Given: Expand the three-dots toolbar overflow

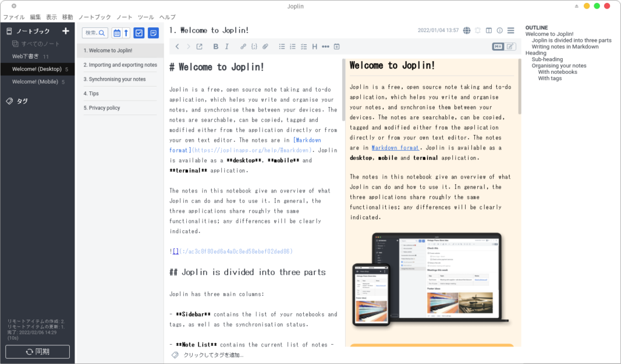Looking at the screenshot, I should 326,47.
